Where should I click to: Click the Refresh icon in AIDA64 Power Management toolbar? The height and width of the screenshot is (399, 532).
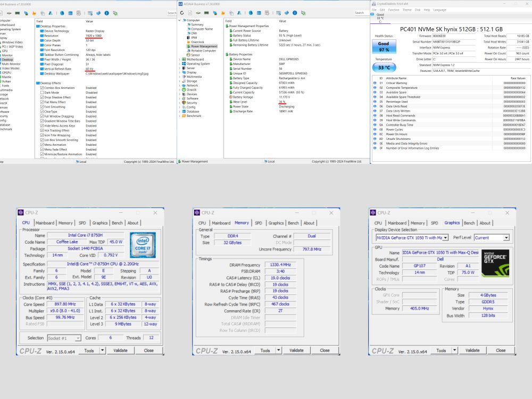click(182, 13)
